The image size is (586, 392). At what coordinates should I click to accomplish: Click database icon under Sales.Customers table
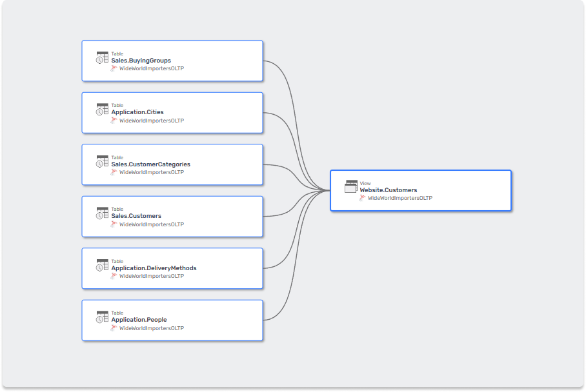coord(114,224)
